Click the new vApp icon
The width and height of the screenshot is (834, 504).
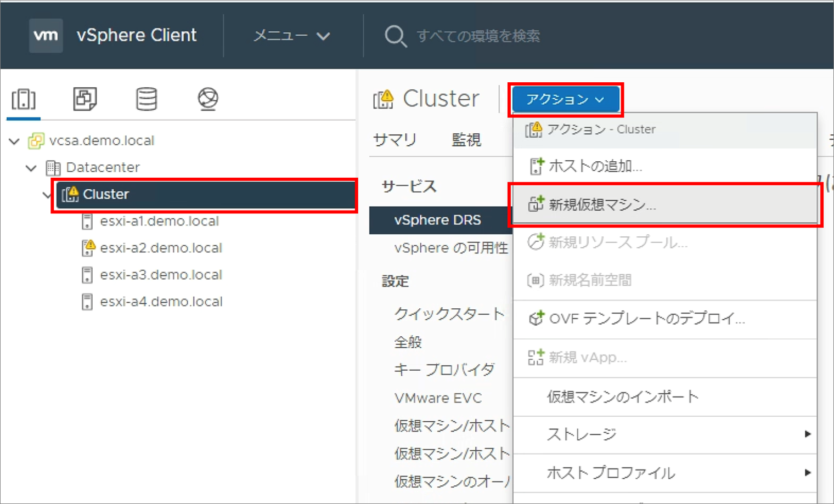(x=536, y=357)
